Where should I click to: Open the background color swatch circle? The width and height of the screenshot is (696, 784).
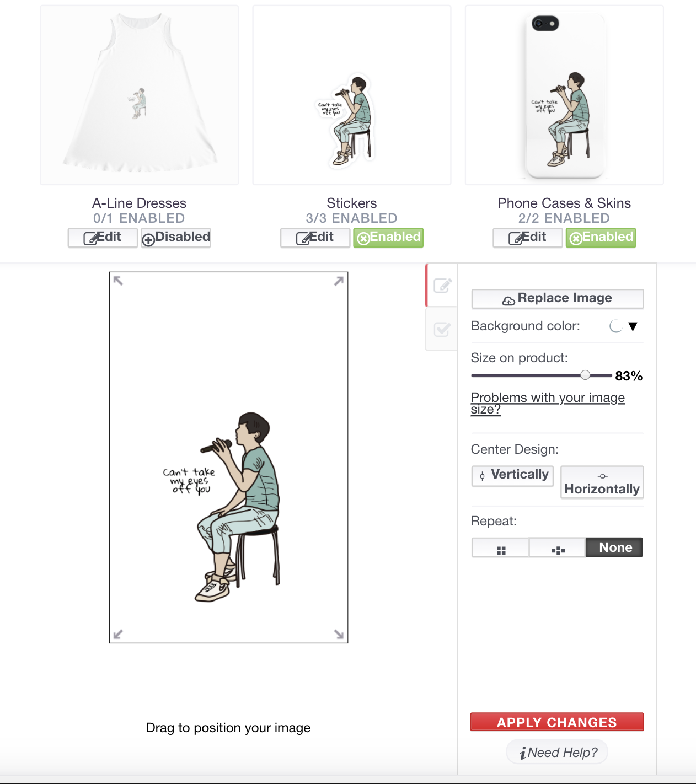coord(616,326)
